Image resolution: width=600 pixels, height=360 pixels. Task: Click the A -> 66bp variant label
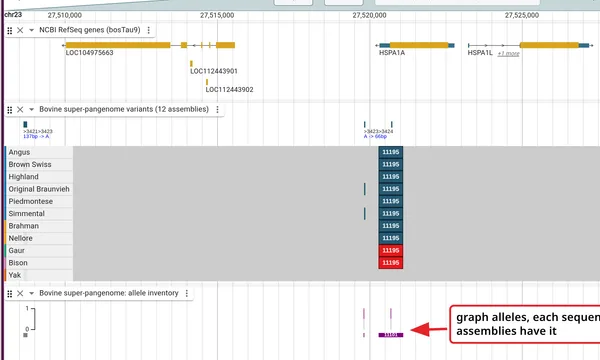(x=375, y=137)
